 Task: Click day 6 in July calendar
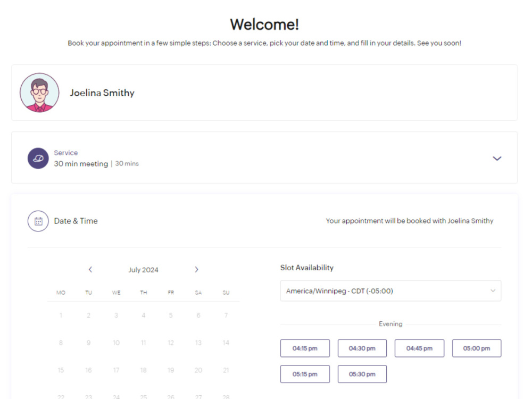[198, 315]
